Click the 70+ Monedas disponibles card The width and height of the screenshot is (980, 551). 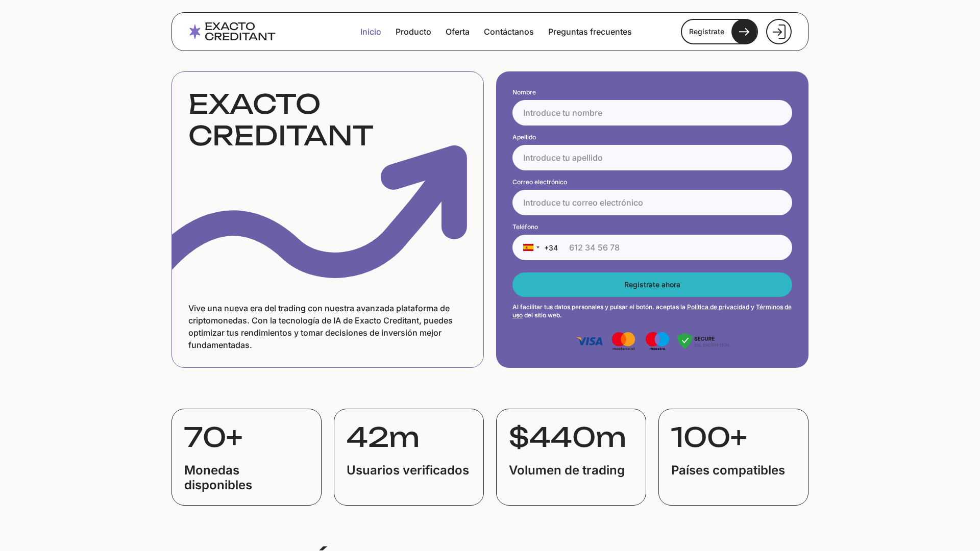247,457
